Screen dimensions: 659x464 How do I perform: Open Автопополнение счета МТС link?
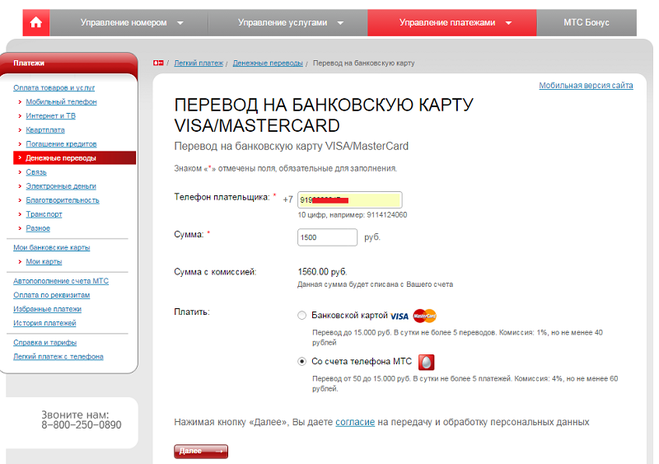[x=61, y=281]
